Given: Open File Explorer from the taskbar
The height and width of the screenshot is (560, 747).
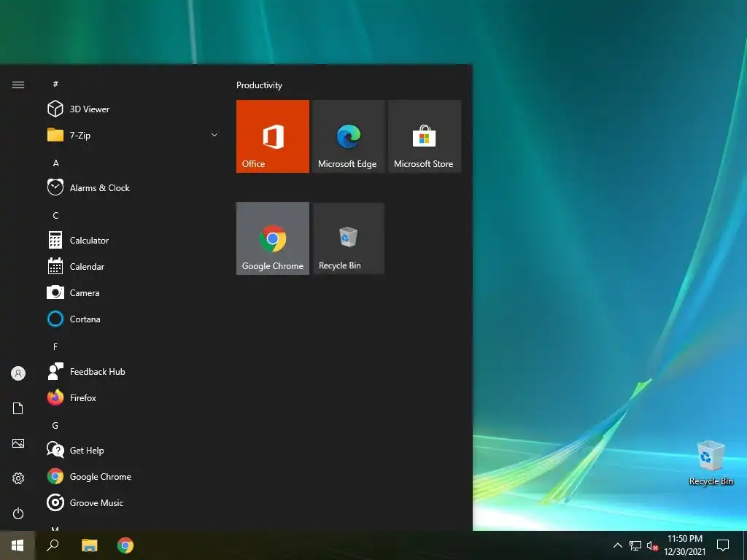Looking at the screenshot, I should tap(89, 545).
